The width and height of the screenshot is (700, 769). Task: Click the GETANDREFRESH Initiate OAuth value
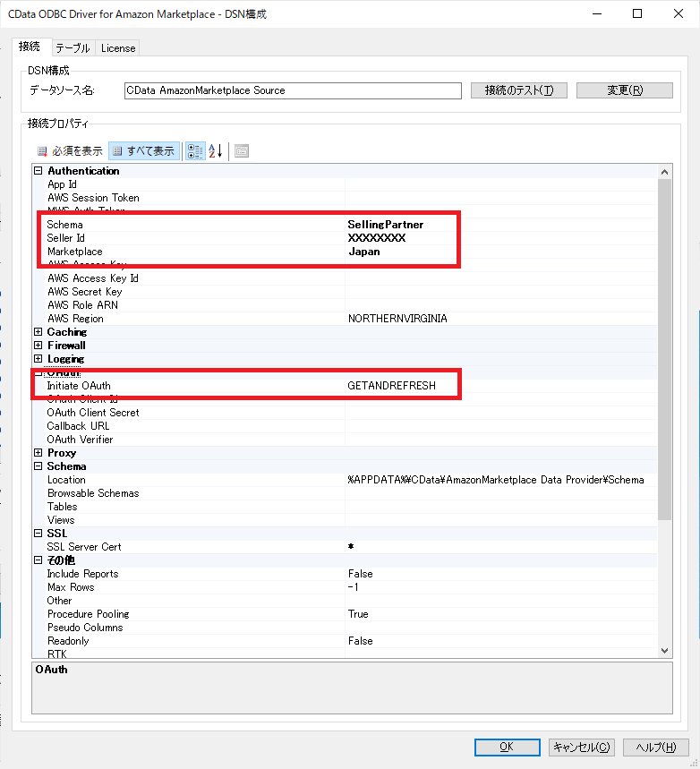(x=391, y=386)
